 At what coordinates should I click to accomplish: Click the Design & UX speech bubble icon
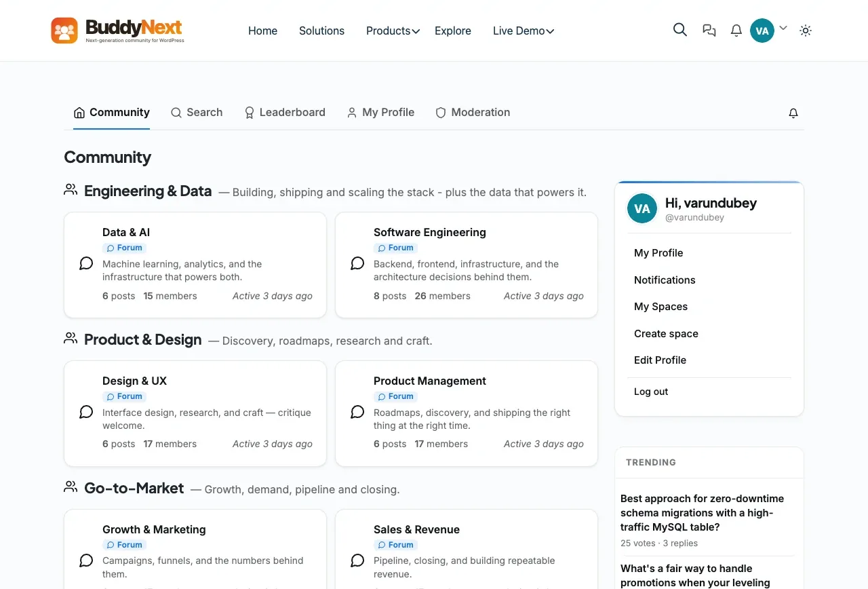coord(86,412)
